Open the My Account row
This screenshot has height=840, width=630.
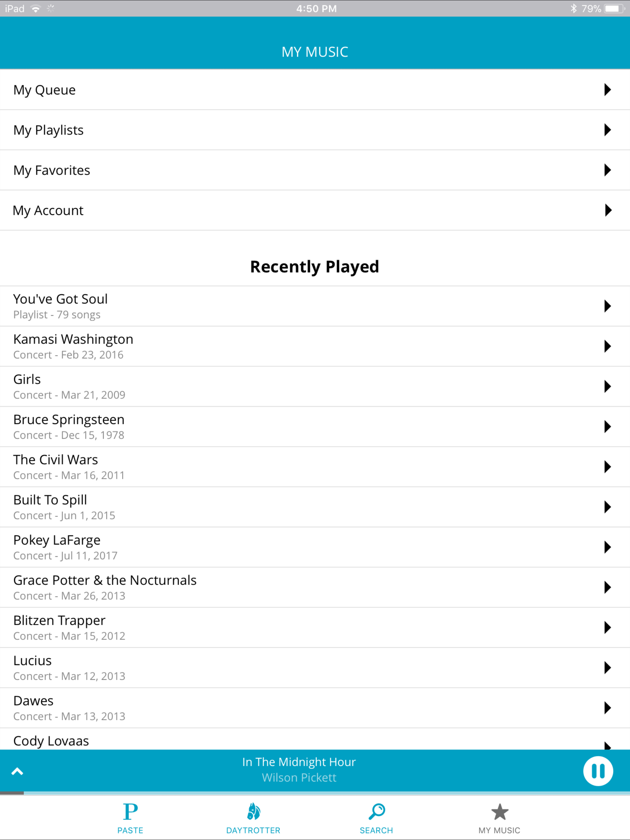(315, 210)
